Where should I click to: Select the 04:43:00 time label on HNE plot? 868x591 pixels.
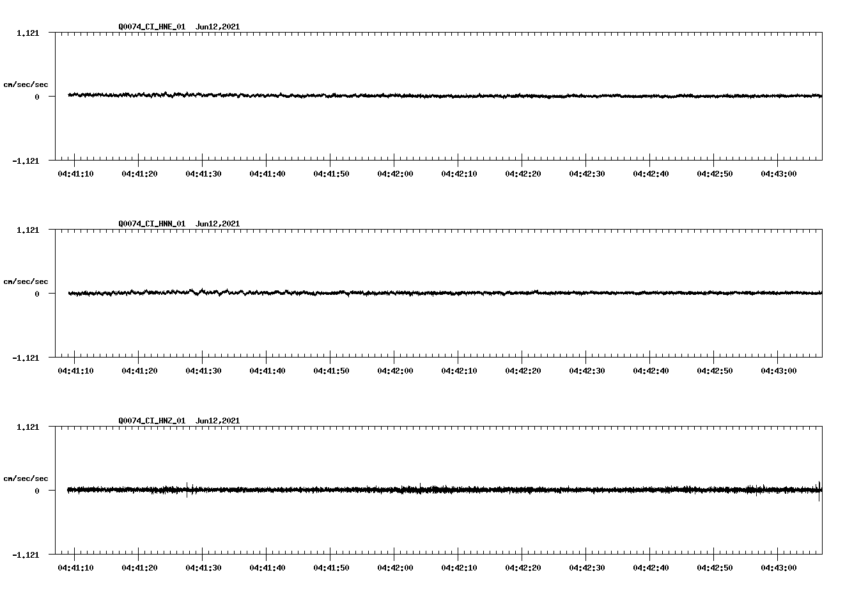tap(779, 174)
